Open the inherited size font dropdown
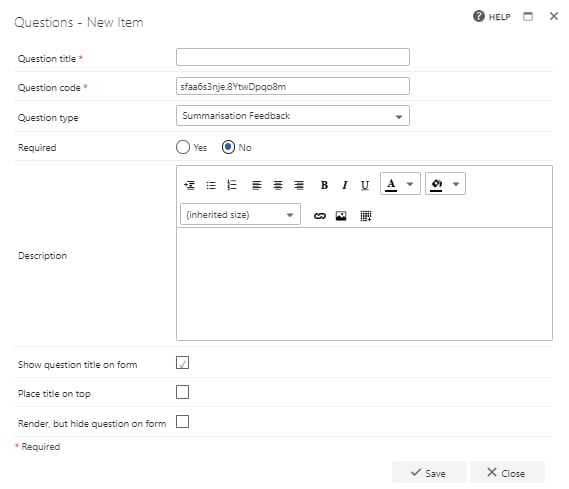This screenshot has width=569, height=489. click(240, 215)
